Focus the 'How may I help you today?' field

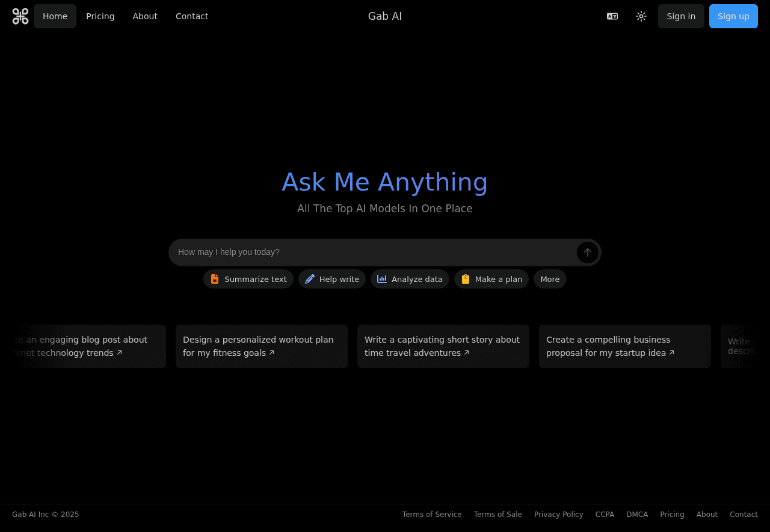[373, 252]
